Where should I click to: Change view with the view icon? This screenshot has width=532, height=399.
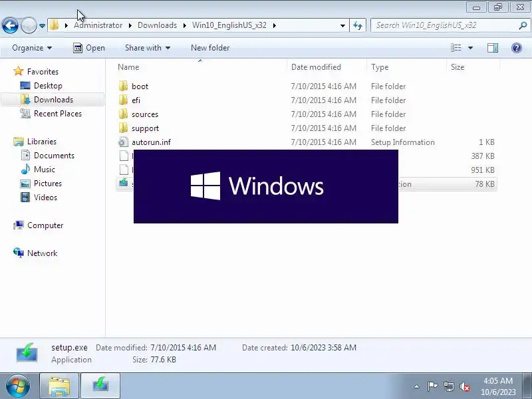click(456, 48)
